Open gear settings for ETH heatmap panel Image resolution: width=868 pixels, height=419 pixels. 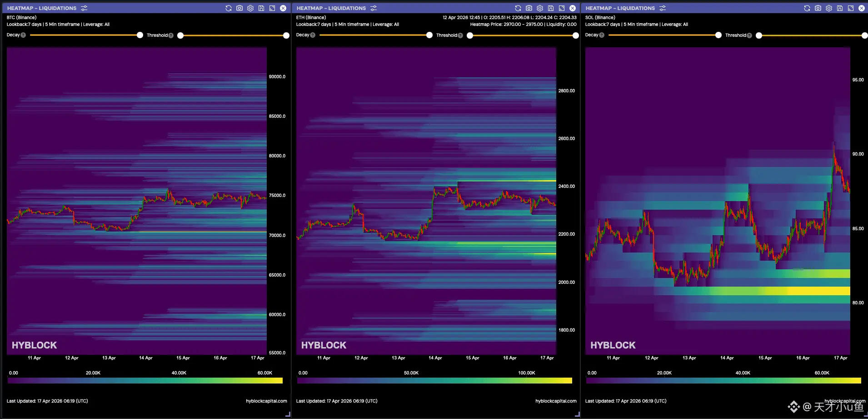click(x=540, y=8)
